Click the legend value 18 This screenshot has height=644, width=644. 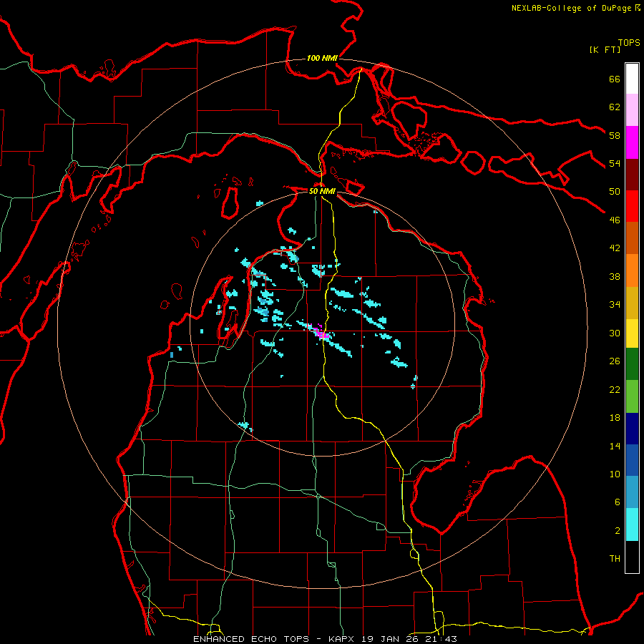tap(615, 418)
